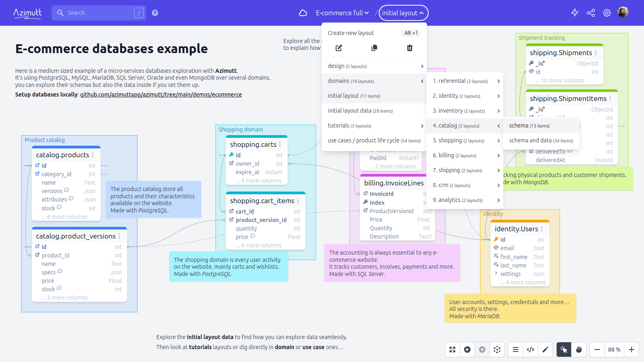Click the cloud sync icon
The width and height of the screenshot is (644, 362).
pos(303,13)
